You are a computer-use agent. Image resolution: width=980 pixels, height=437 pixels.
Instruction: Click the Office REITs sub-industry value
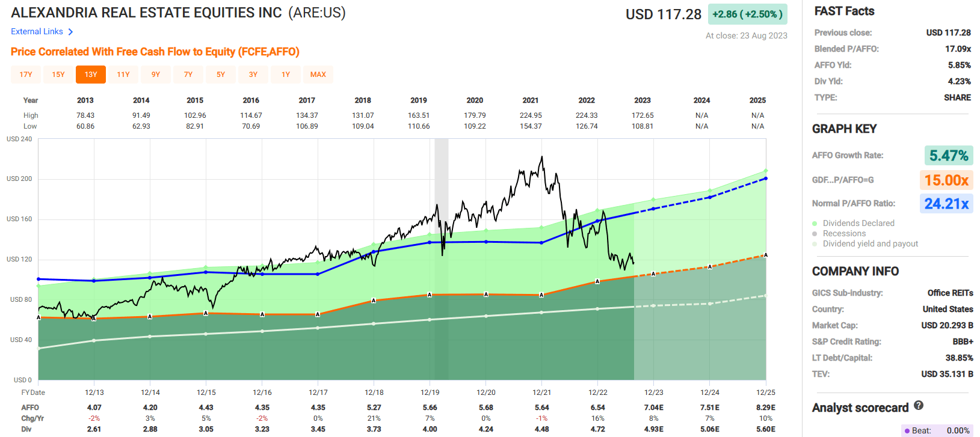click(x=950, y=293)
